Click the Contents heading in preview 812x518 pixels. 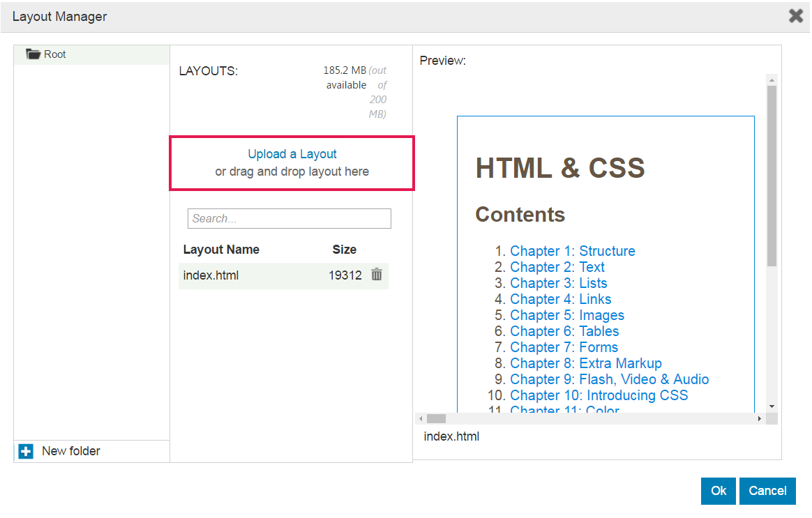point(520,214)
